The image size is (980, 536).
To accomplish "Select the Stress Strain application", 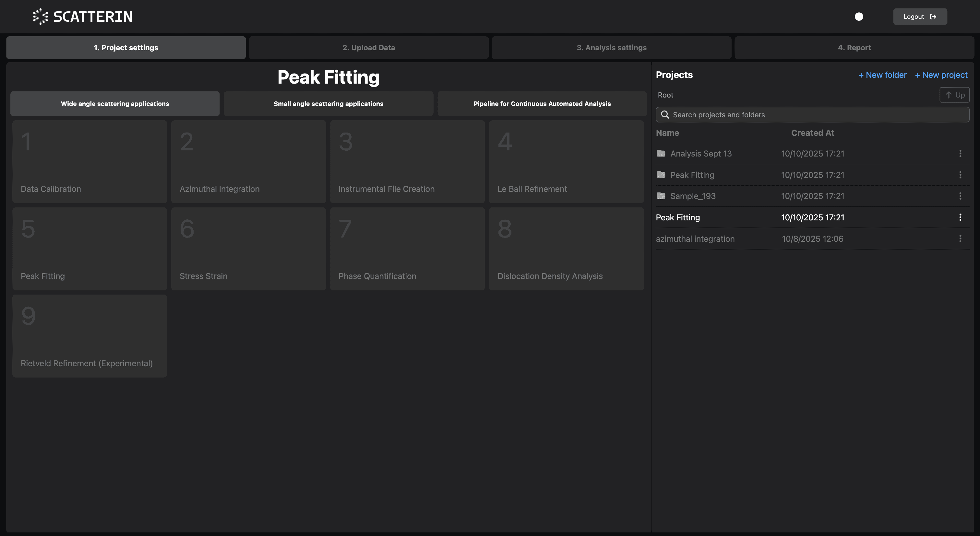I will point(248,249).
